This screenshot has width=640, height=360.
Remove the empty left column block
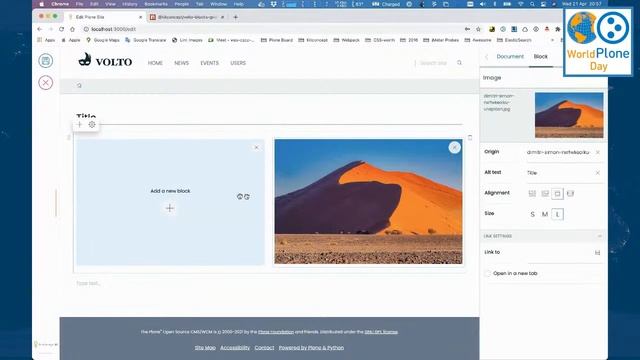click(256, 147)
